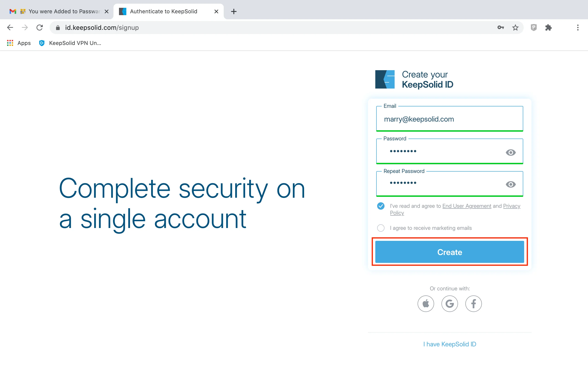Show password in Password field

[511, 153]
